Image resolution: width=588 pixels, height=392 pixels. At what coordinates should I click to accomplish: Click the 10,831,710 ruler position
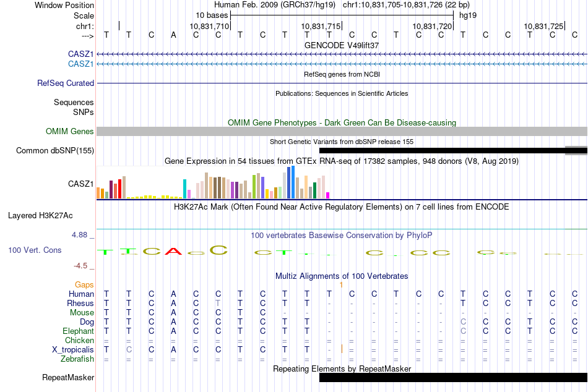209,26
